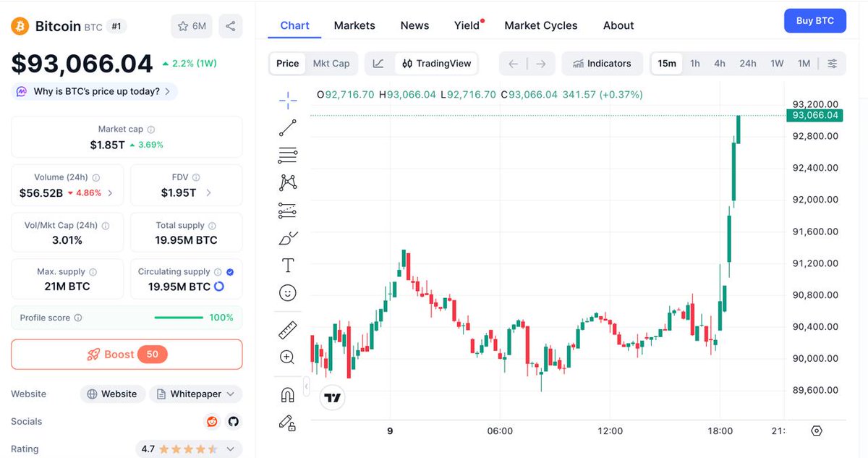This screenshot has height=458, width=868.
Task: Toggle the magnet snap mode
Action: tap(288, 395)
